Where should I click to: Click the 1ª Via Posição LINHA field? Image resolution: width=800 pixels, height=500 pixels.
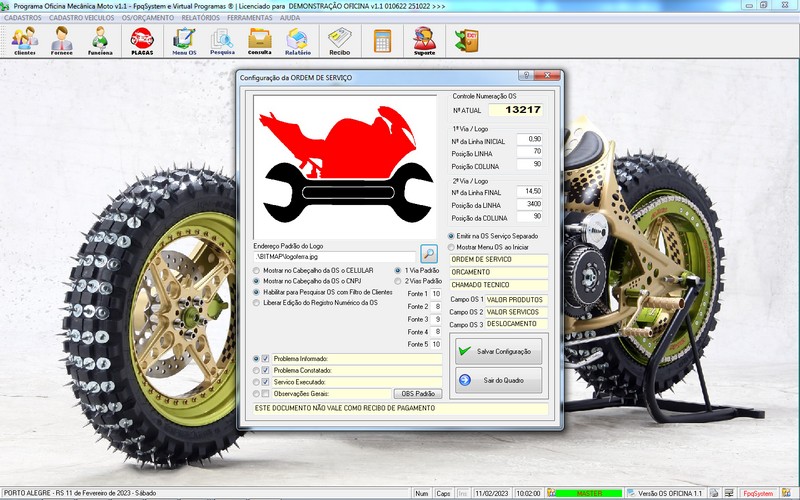click(530, 152)
